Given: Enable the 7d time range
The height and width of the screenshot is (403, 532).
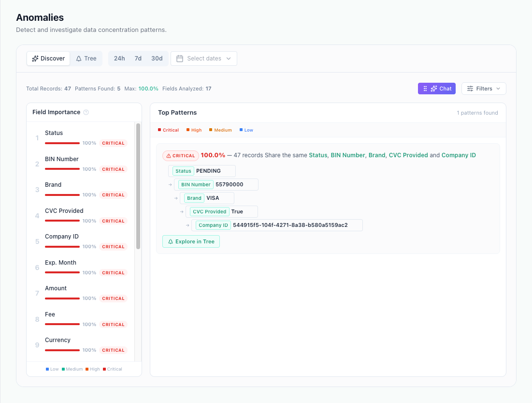Looking at the screenshot, I should 138,58.
